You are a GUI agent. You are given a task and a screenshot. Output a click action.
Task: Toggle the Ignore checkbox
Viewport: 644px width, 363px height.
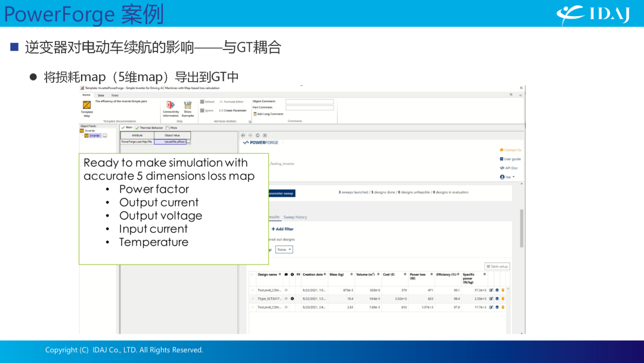(202, 110)
